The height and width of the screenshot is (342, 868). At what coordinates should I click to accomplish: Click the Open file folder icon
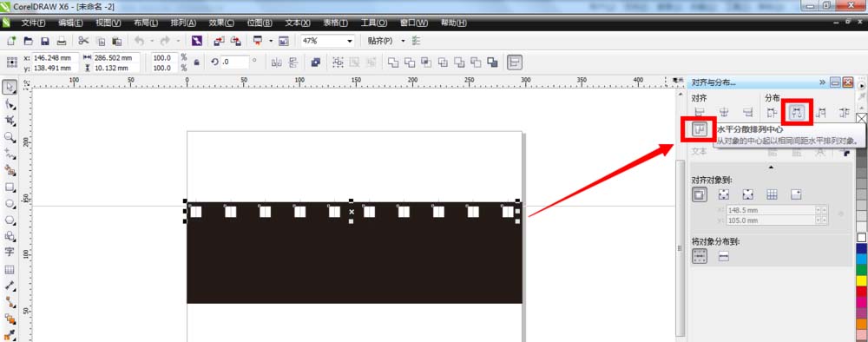coord(28,41)
